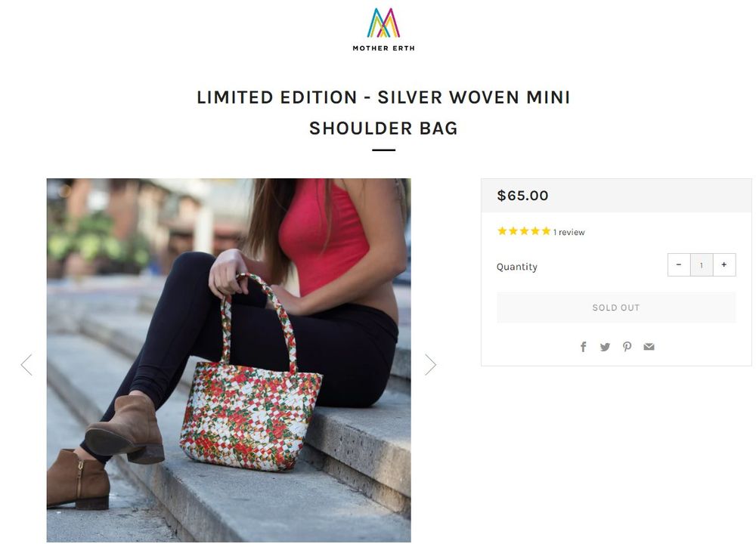Screen dimensions: 756x547
Task: Pin the product on Pinterest
Action: (627, 347)
